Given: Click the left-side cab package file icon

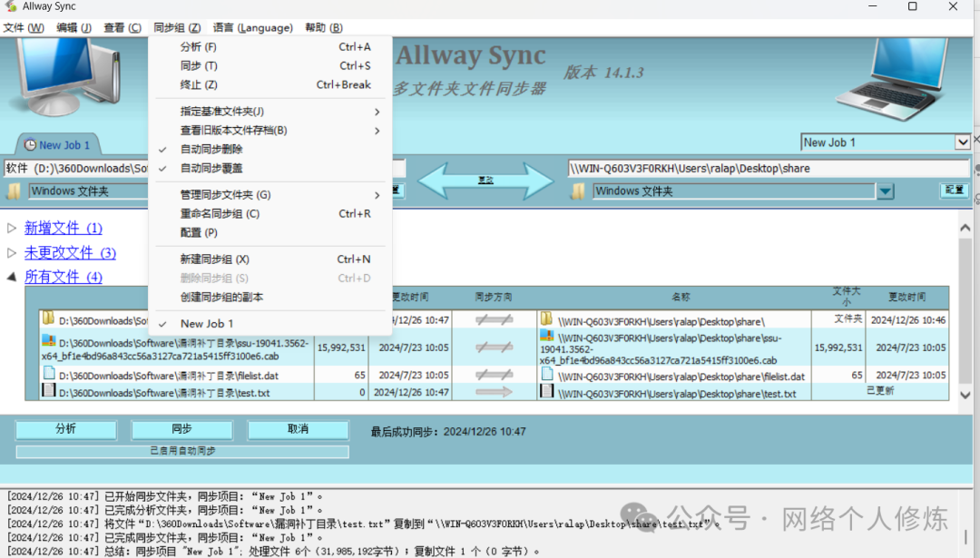Looking at the screenshot, I should click(48, 341).
